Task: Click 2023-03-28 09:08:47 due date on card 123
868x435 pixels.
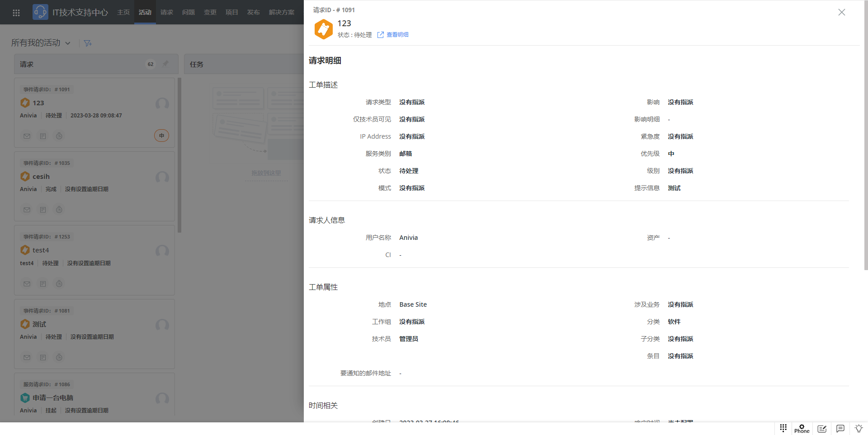Action: (96, 116)
